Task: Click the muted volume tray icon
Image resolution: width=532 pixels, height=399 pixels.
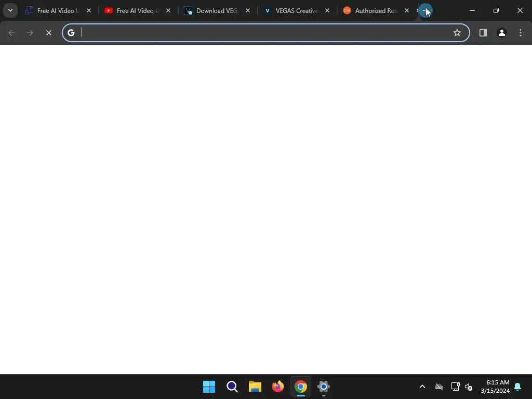Action: click(x=469, y=387)
